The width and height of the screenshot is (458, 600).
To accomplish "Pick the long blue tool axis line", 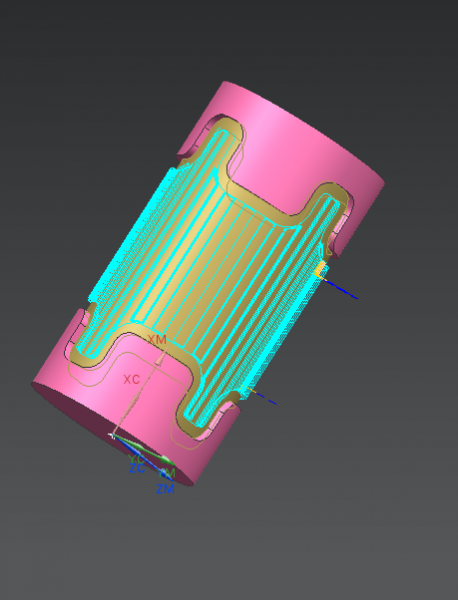I will coord(341,289).
